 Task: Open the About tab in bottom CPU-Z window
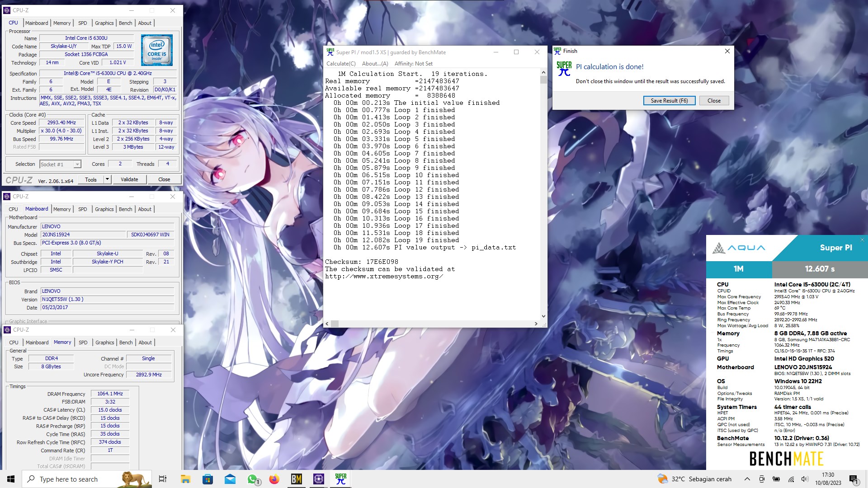tap(145, 343)
